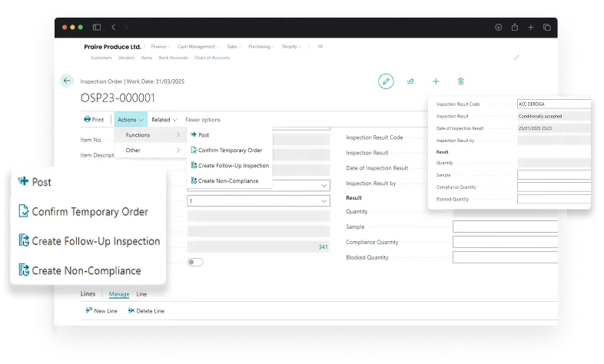The image size is (604, 364).
Task: Click the browser downloads icon
Action: click(x=498, y=27)
